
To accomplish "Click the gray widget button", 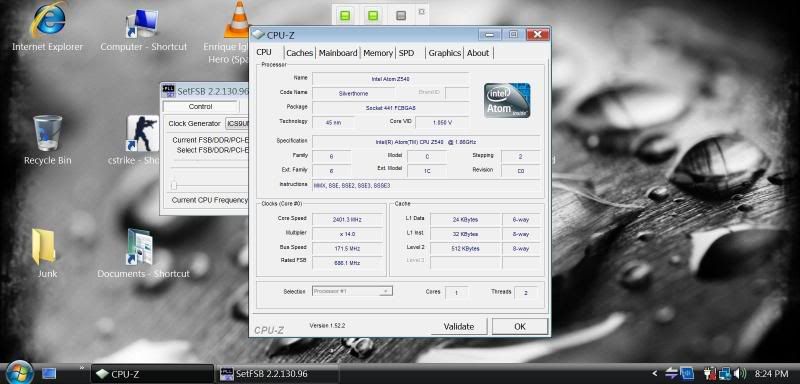I will pyautogui.click(x=401, y=15).
